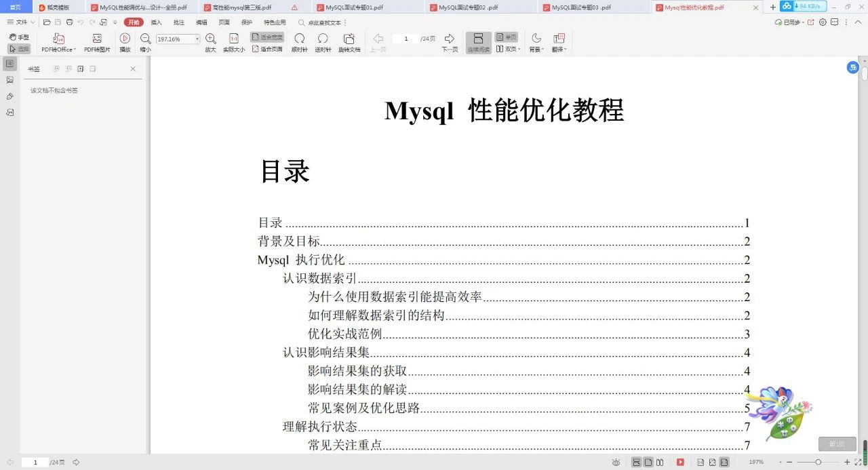Select the 手型 hand tool
Screen dimensions: 868x470
[21, 37]
